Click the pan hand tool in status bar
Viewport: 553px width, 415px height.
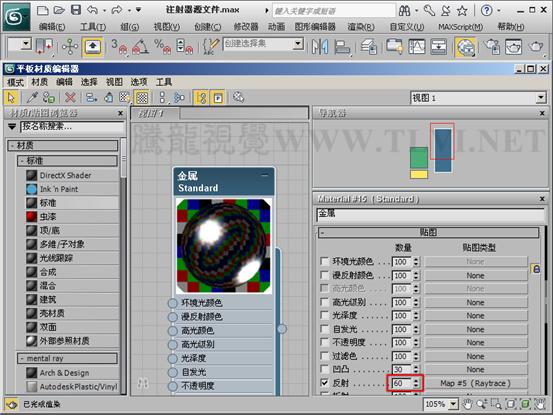coord(467,404)
